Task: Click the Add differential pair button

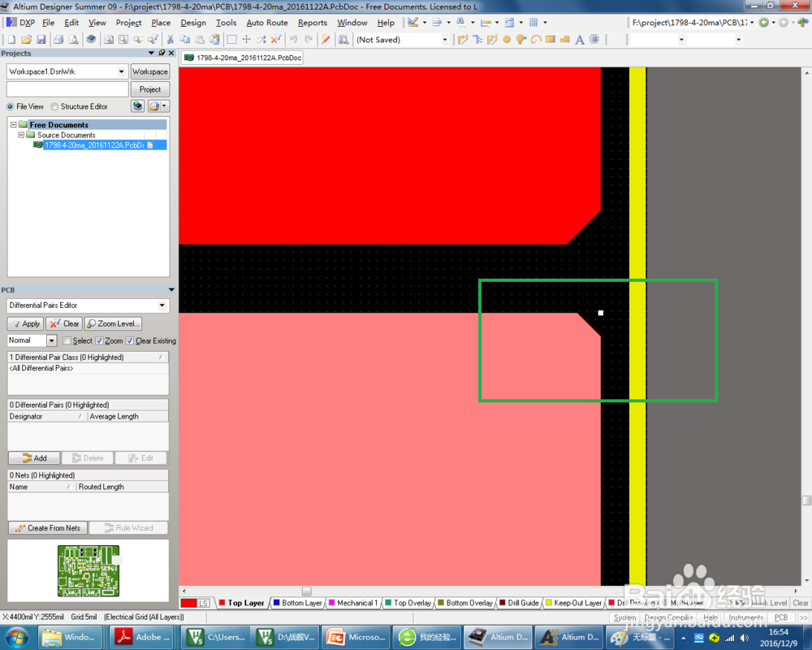Action: [x=34, y=458]
